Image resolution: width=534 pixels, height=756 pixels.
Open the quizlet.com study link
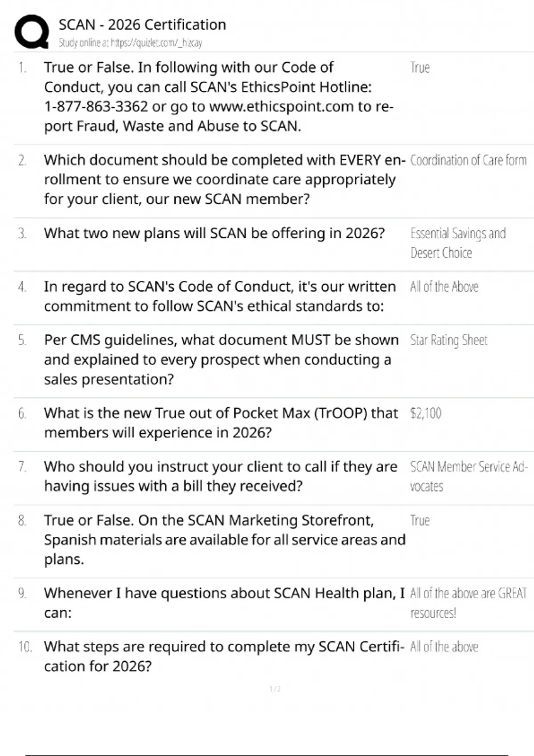[130, 43]
